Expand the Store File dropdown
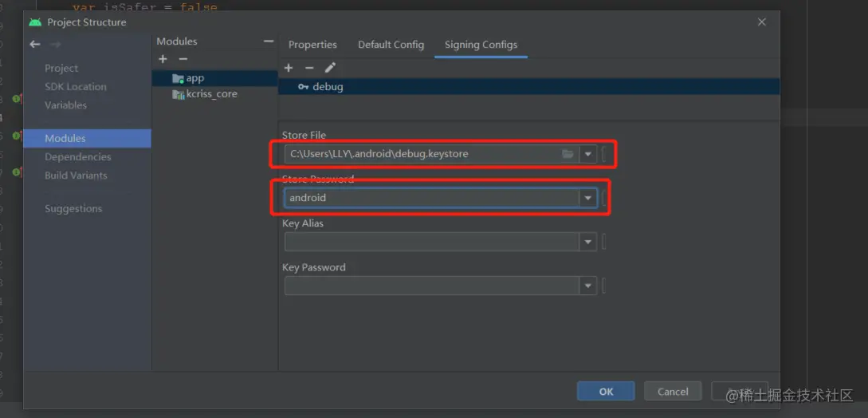Screen dimensions: 868x418 click(x=588, y=154)
